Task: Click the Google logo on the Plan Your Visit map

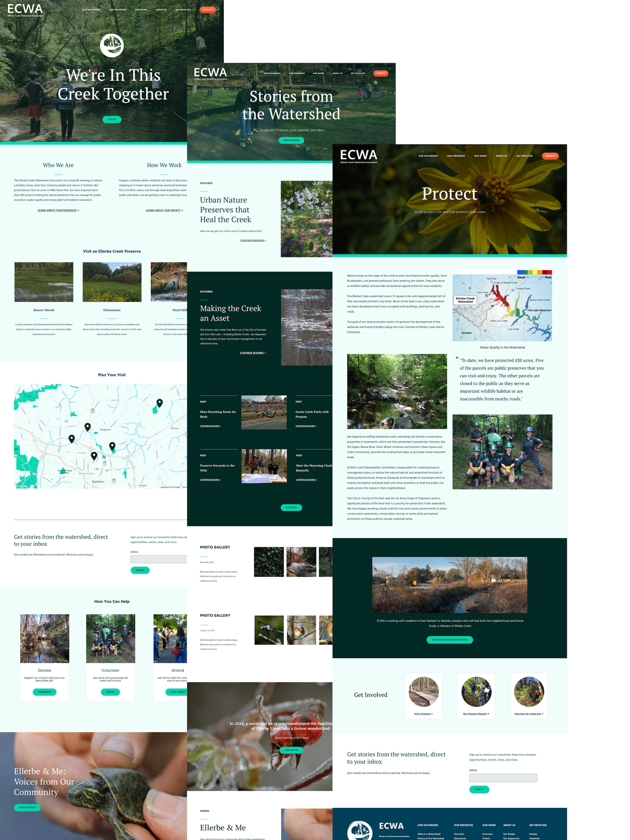Action: point(21,486)
